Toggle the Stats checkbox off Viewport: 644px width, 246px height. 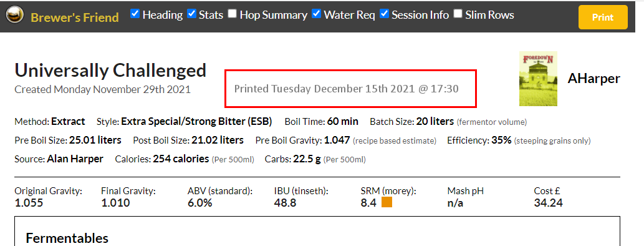pyautogui.click(x=191, y=14)
